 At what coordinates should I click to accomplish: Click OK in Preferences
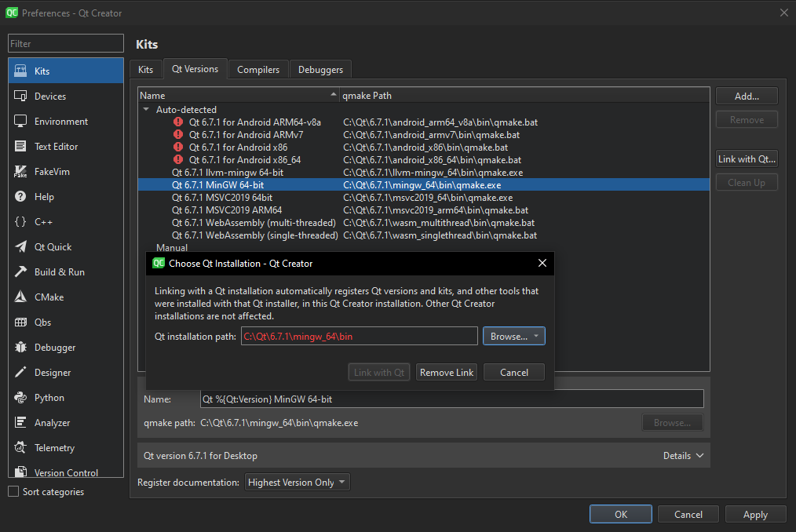(621, 514)
